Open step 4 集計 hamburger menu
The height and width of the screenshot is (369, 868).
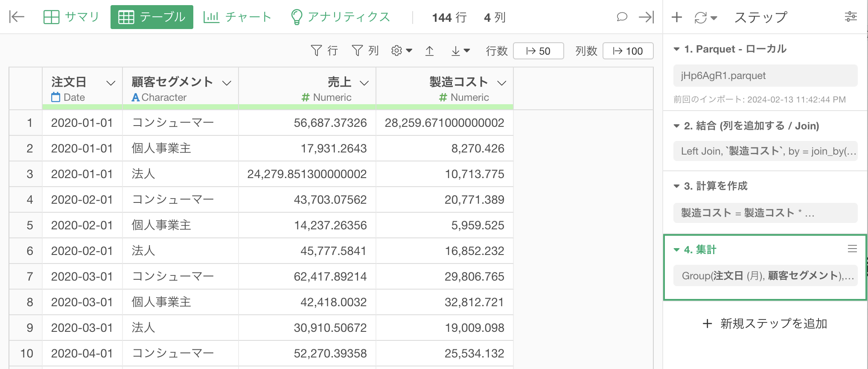[x=852, y=249]
